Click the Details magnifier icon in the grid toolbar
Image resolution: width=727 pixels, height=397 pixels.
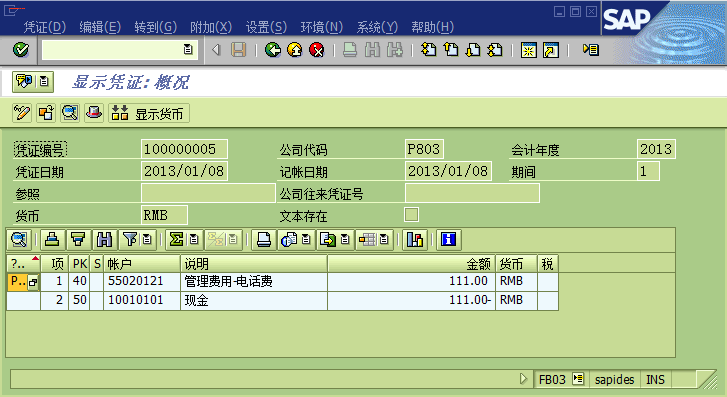click(x=19, y=240)
